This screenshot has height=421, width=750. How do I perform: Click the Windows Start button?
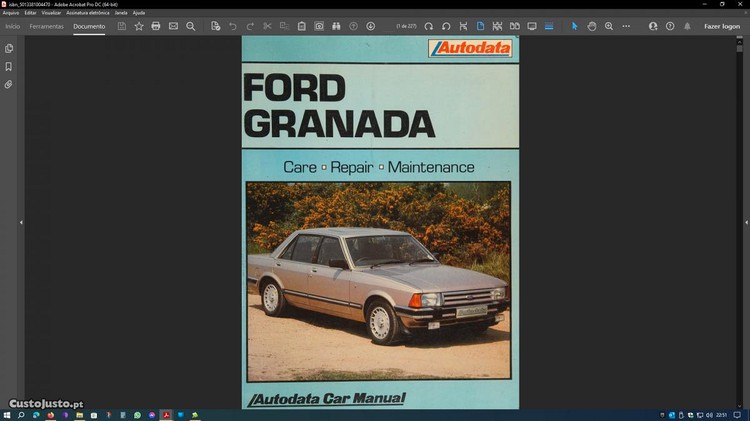tap(7, 414)
